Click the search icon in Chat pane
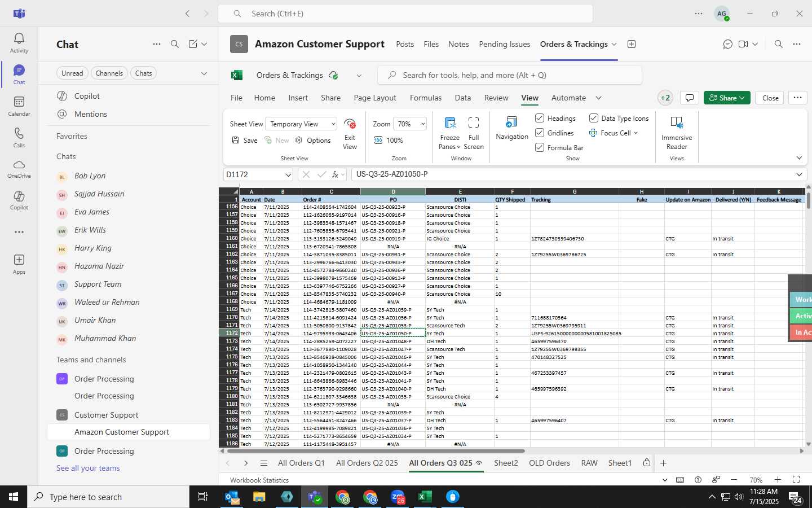Viewport: 812px width, 508px height. pos(175,44)
